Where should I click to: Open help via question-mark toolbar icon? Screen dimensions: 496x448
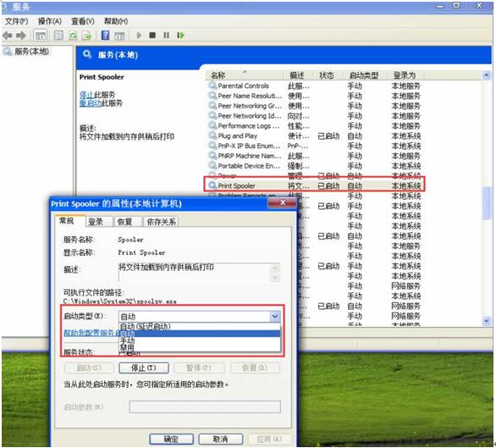pyautogui.click(x=105, y=35)
